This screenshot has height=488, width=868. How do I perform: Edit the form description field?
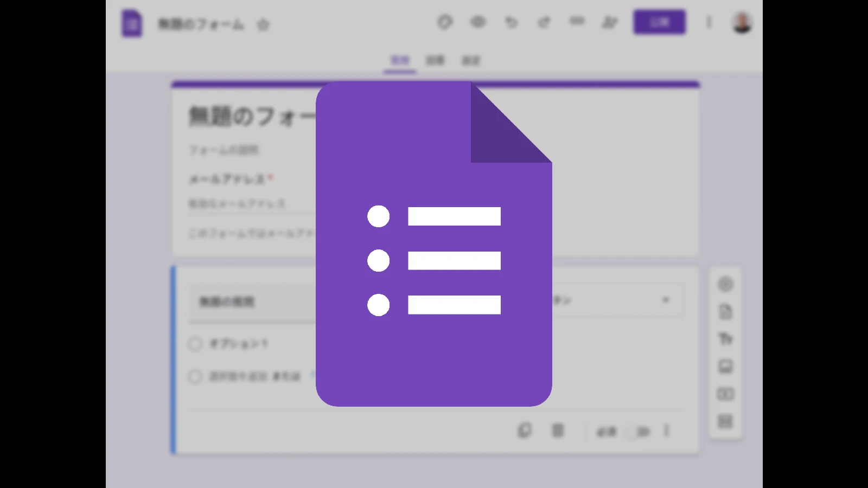224,150
